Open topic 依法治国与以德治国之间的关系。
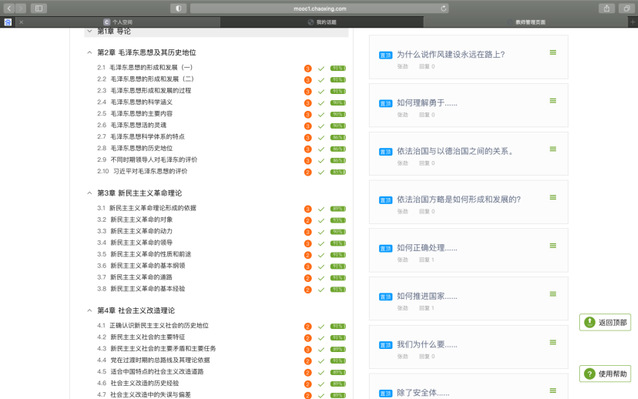Viewport: 638px width, 399px height. 455,151
